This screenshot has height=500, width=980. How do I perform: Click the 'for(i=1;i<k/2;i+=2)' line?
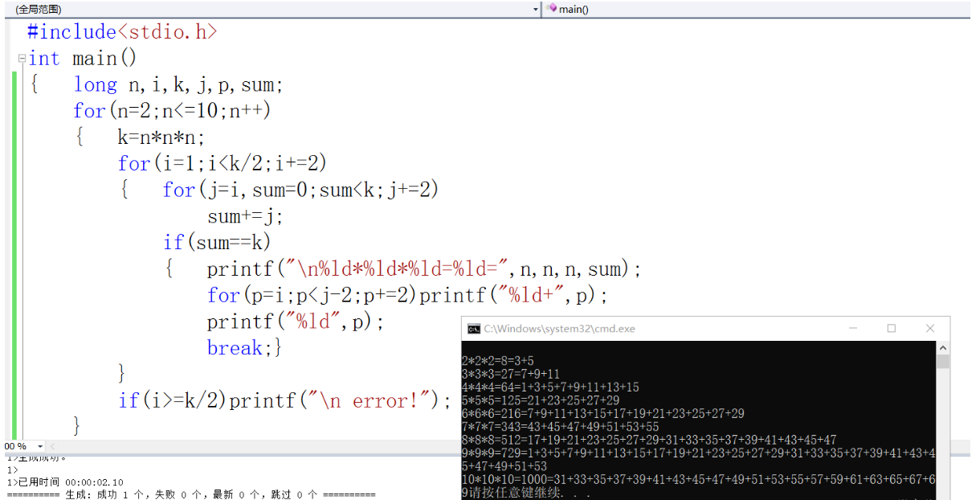point(223,163)
